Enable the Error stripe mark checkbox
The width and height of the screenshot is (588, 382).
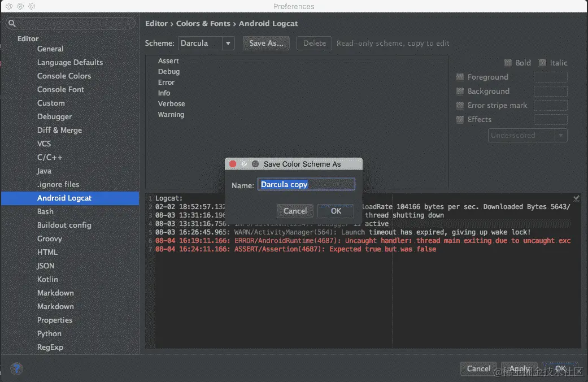click(460, 106)
